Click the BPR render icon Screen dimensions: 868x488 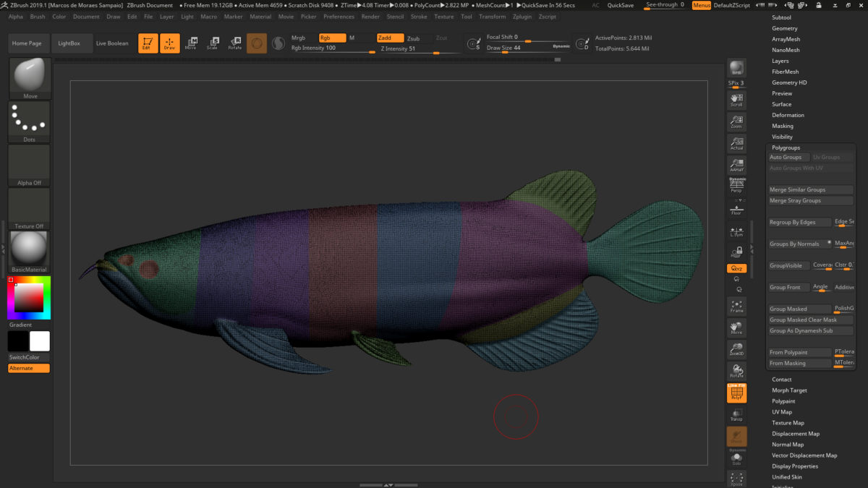[x=736, y=68]
